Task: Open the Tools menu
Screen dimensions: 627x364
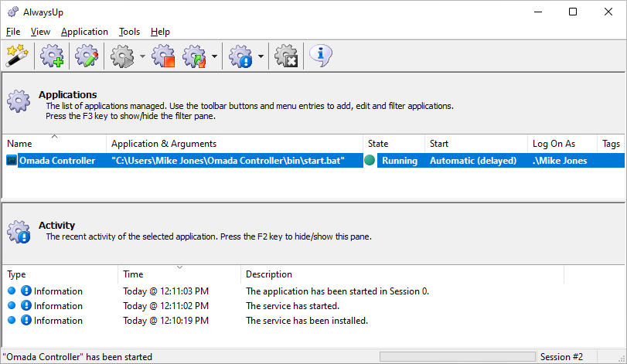Action: pos(130,32)
